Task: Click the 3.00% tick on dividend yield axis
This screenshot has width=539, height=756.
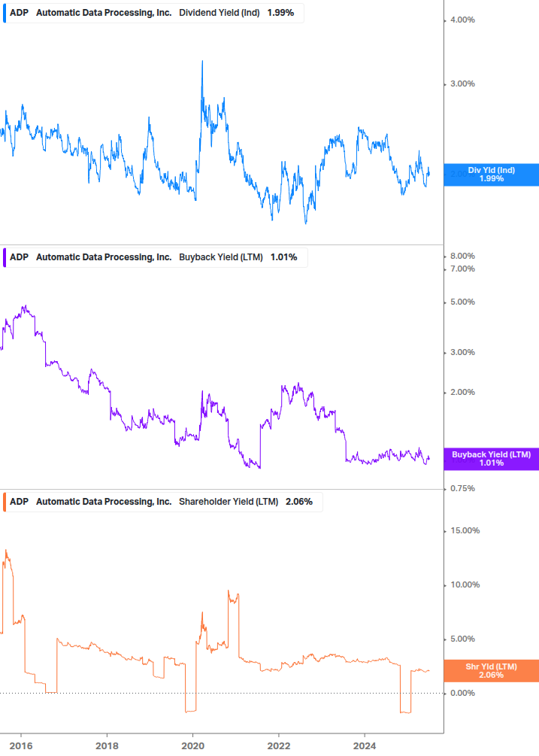Action: 462,84
